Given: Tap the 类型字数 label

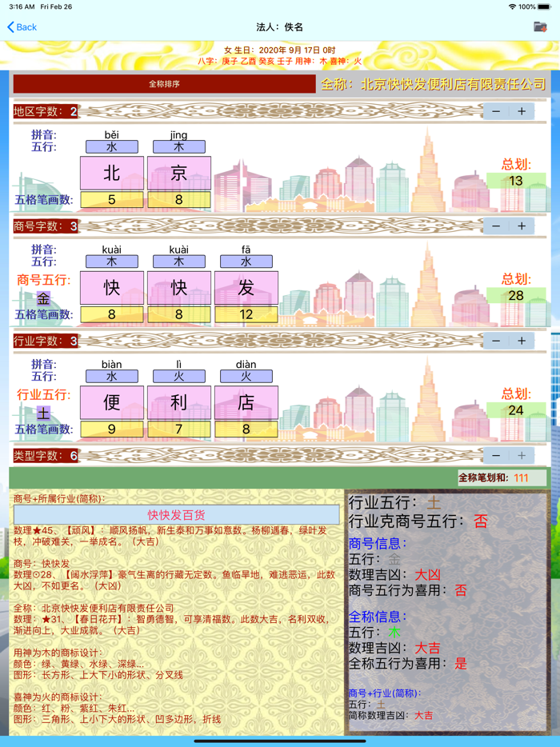Looking at the screenshot, I should click(46, 455).
